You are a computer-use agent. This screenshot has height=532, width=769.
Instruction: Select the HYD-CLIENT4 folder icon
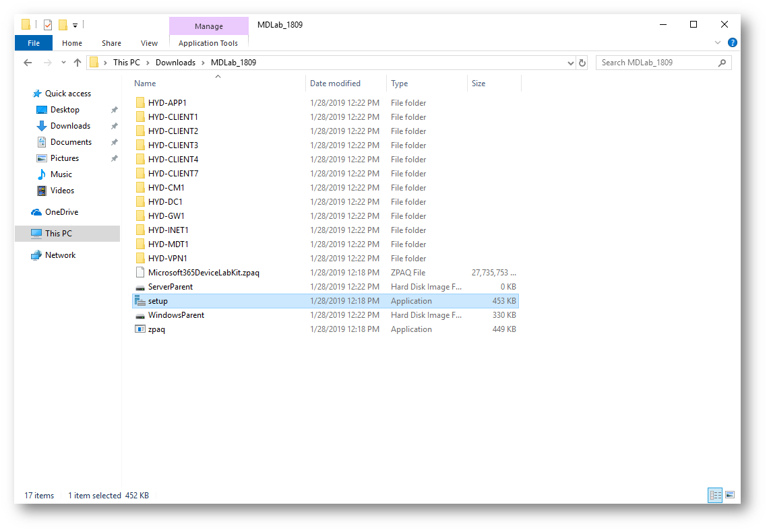pos(140,159)
